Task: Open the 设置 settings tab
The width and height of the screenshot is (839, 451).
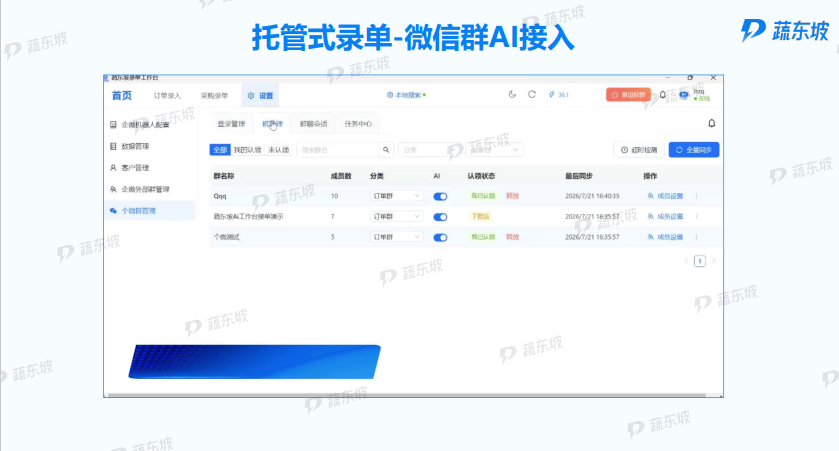Action: (260, 96)
